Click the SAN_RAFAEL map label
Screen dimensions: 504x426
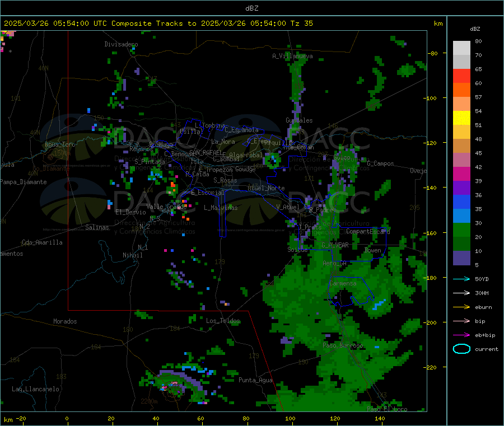[206, 152]
